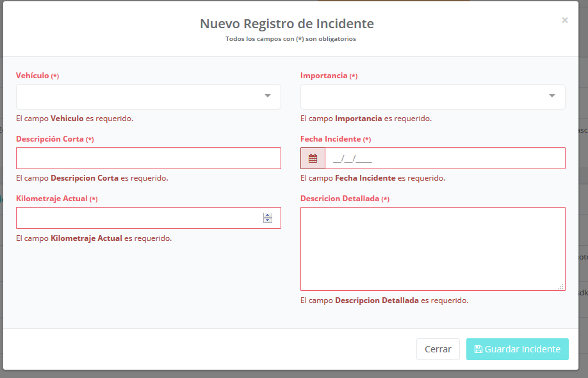This screenshot has height=378, width=588.
Task: Click the Kilometraje Actual label
Action: [x=52, y=199]
